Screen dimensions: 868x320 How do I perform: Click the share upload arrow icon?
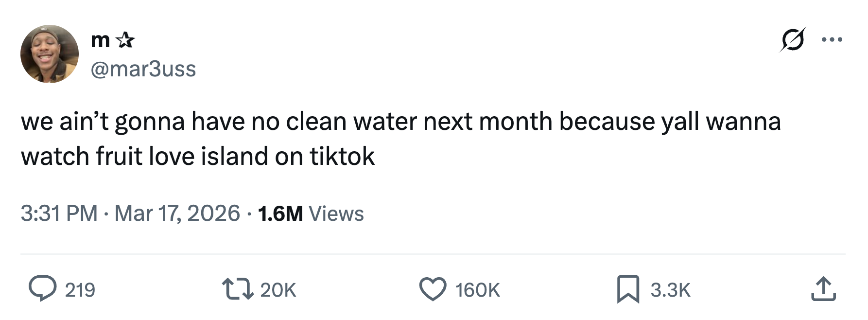point(823,289)
